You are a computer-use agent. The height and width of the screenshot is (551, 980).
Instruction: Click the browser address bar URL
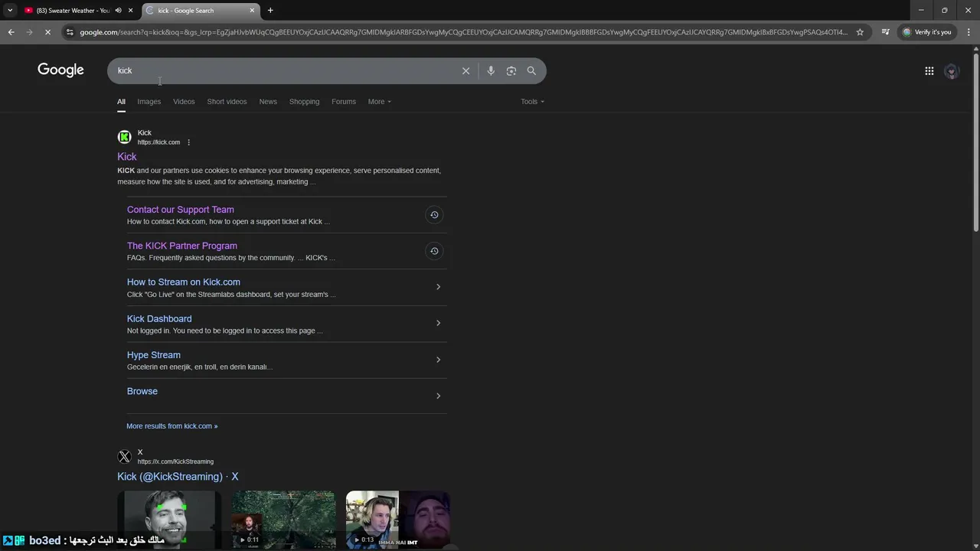[x=463, y=32]
